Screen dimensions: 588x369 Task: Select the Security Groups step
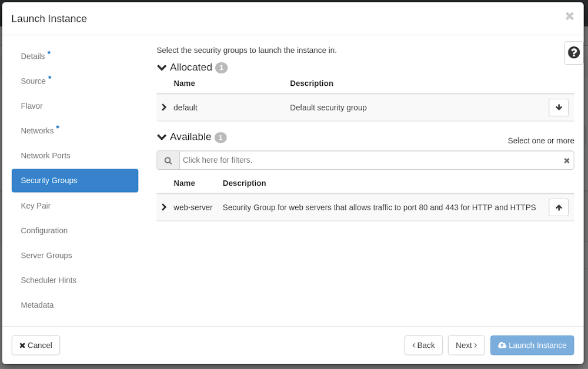75,180
